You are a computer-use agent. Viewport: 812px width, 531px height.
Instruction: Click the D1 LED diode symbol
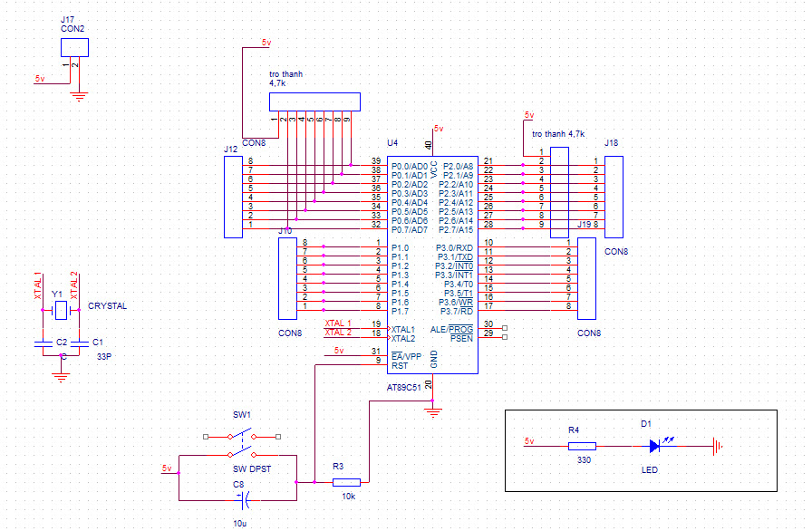(655, 446)
